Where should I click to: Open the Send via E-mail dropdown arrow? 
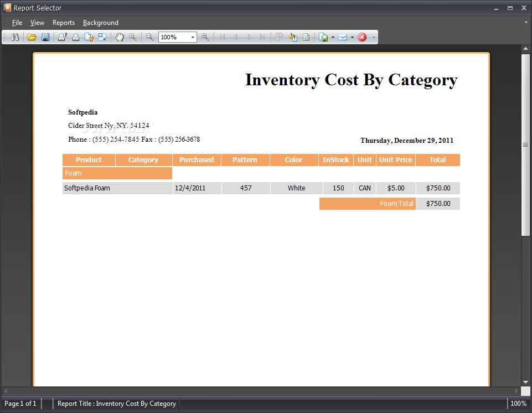352,37
